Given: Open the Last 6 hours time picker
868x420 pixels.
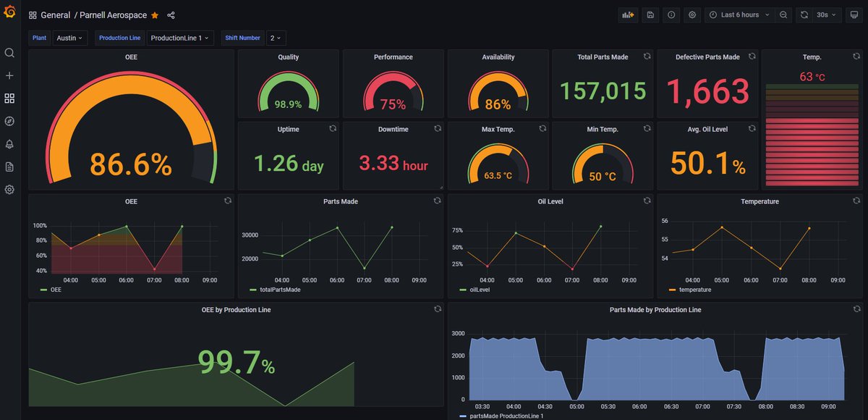Looking at the screenshot, I should tap(740, 14).
